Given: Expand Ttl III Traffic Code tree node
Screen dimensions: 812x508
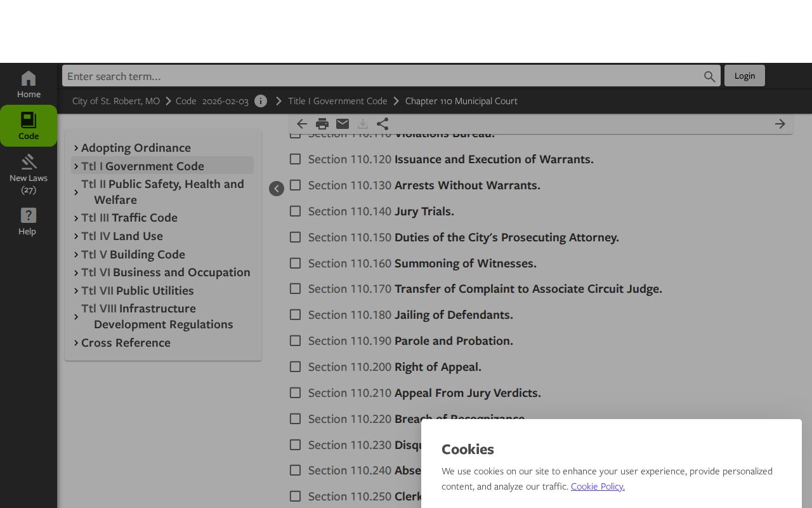Looking at the screenshot, I should (76, 218).
